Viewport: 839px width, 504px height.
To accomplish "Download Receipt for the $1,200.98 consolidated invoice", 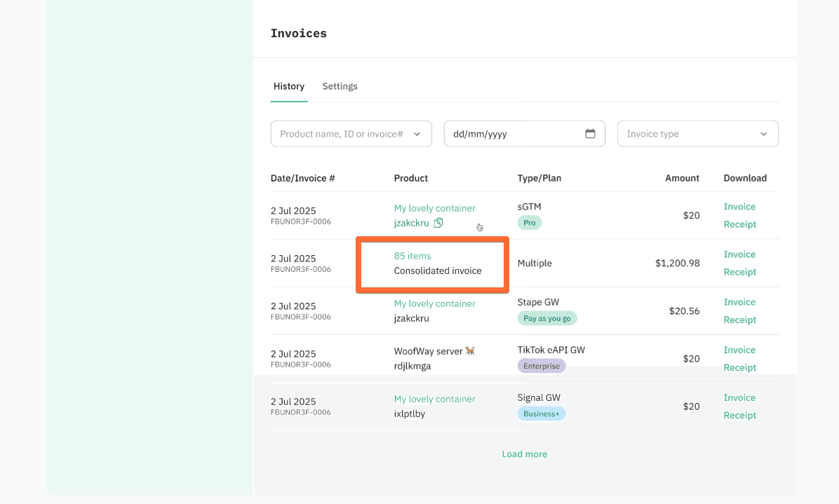I will tap(739, 272).
